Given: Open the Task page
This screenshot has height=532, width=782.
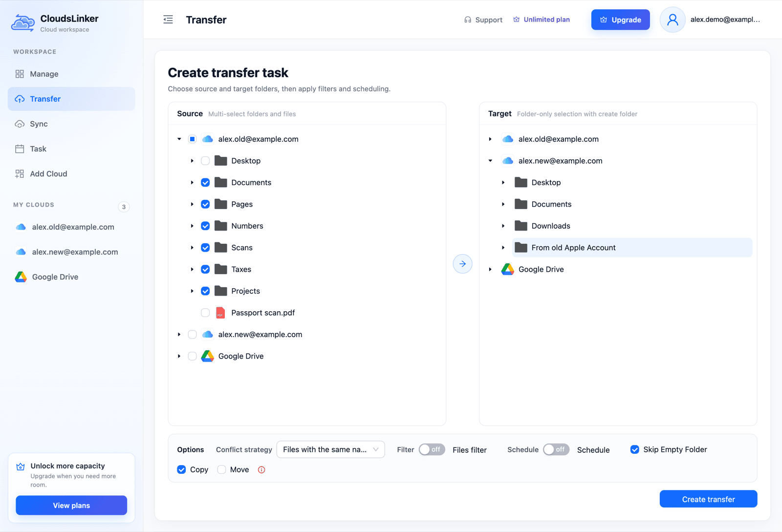Looking at the screenshot, I should point(71,149).
